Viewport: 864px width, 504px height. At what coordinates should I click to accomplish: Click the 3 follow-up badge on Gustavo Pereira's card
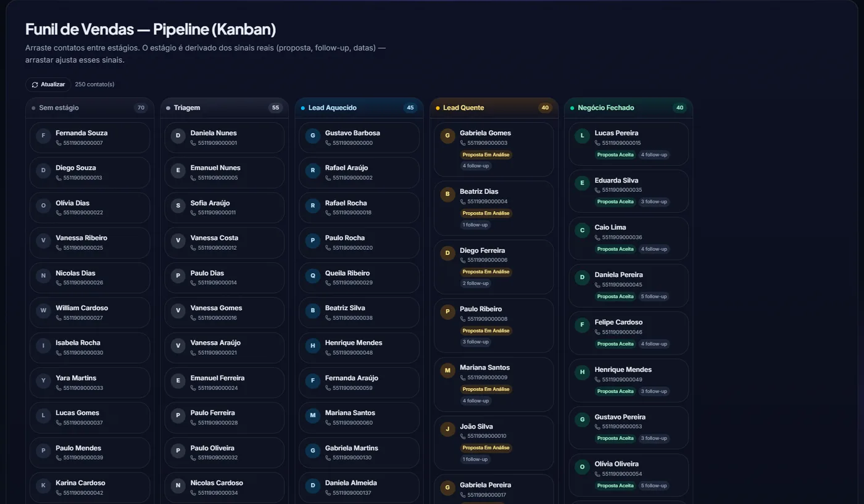click(654, 439)
